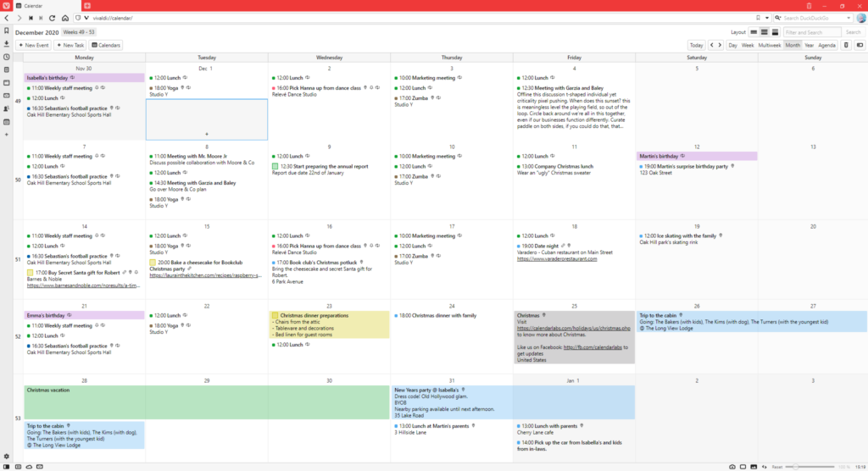Go back in browser history
This screenshot has width=868, height=471.
pos(7,18)
